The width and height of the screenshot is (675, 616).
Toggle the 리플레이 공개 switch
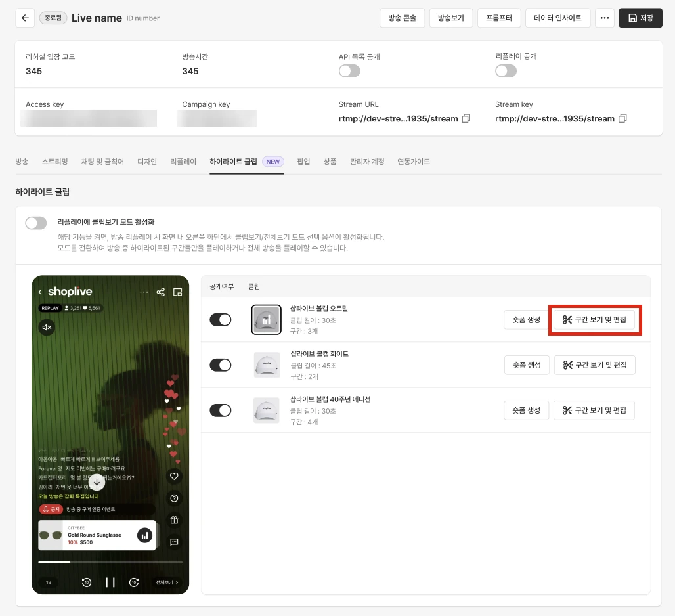click(506, 71)
